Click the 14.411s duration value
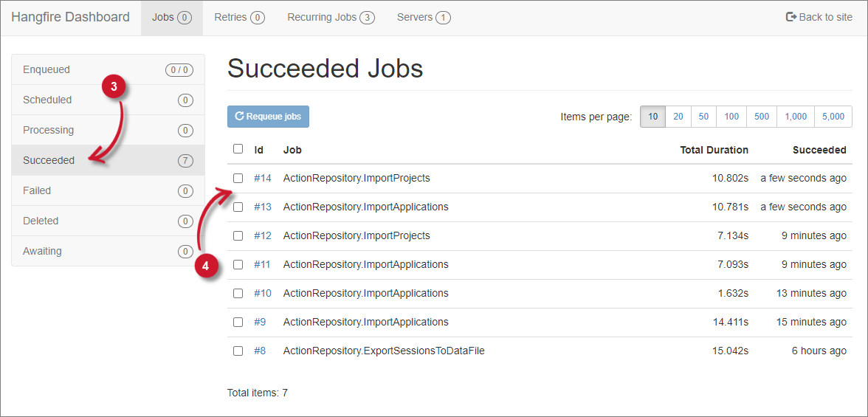This screenshot has height=417, width=868. pos(731,323)
